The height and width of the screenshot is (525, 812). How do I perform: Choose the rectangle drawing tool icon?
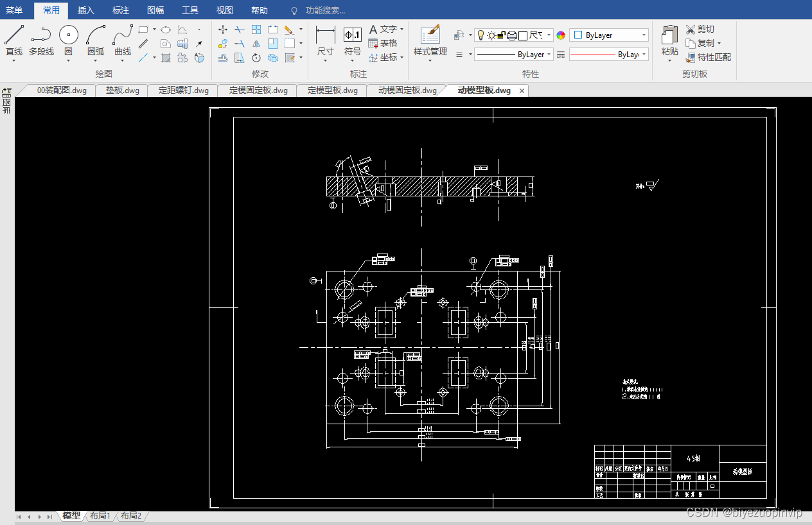143,30
